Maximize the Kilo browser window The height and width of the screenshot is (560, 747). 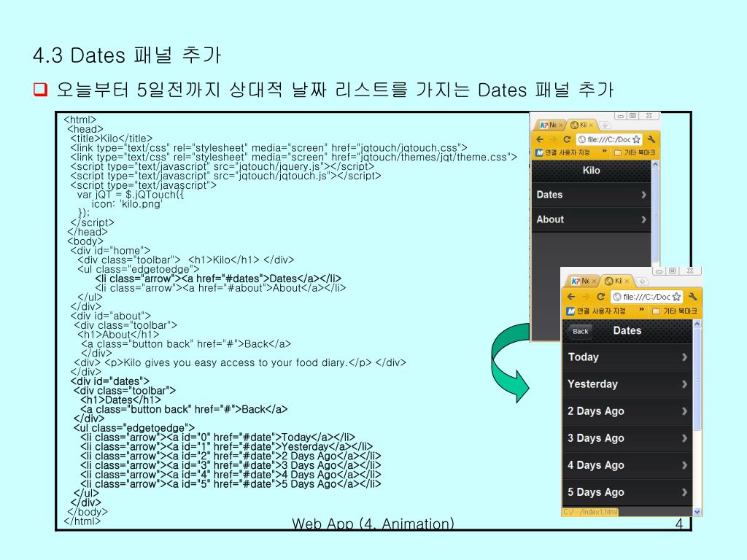(632, 116)
